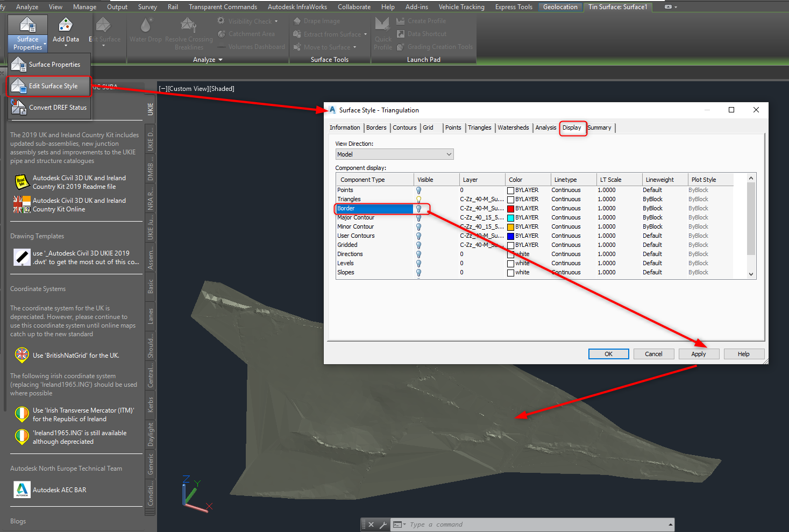Click the Catchment Area tool

(x=246, y=34)
